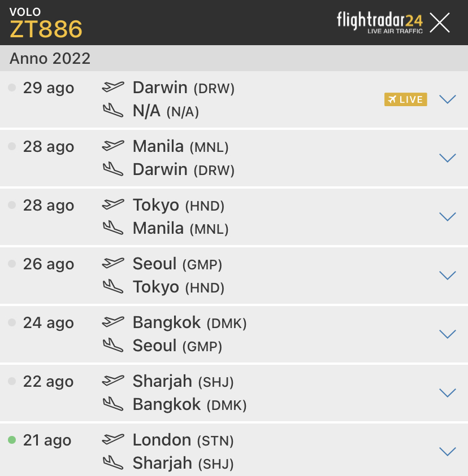The height and width of the screenshot is (476, 468).
Task: Open the Bangkok to Seoul flight chevron
Action: (447, 334)
